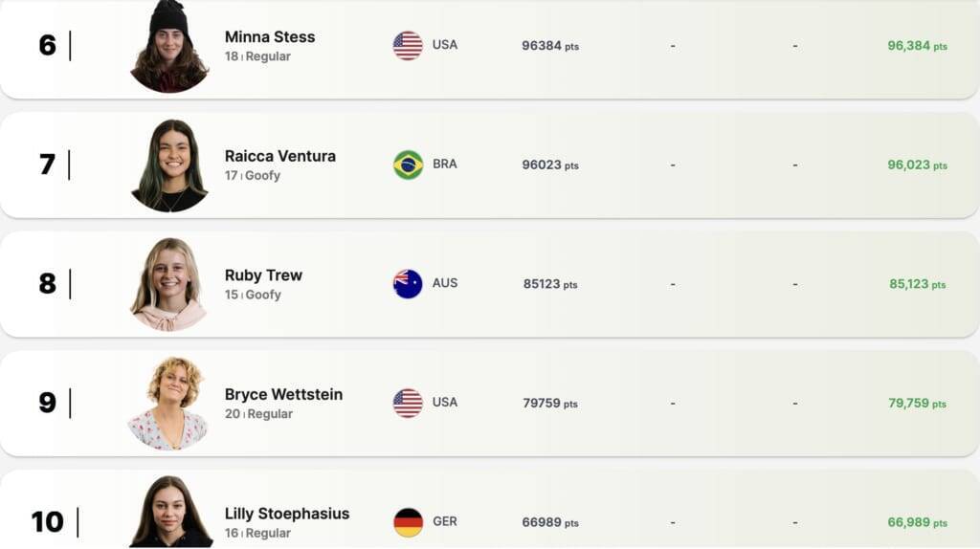Click the green 66,989 pts total

[x=917, y=522]
